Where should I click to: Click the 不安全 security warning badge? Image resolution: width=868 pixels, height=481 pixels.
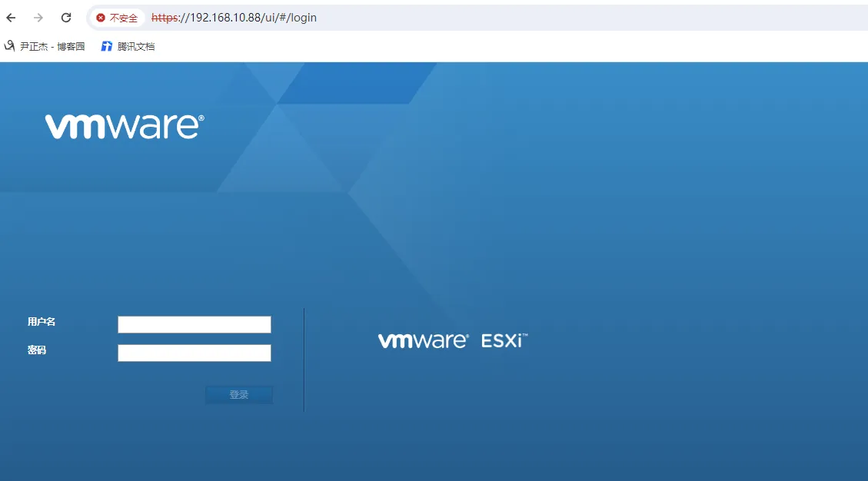pyautogui.click(x=117, y=18)
